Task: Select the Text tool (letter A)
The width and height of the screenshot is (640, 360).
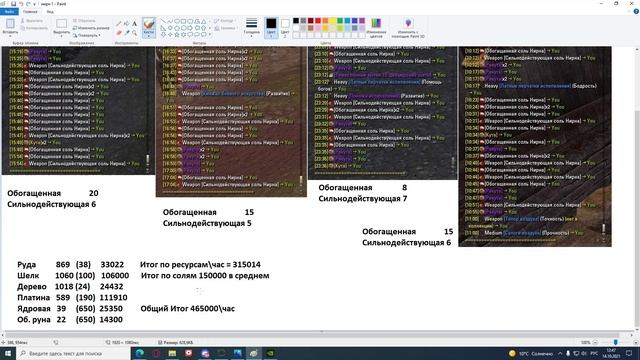Action: [x=134, y=24]
